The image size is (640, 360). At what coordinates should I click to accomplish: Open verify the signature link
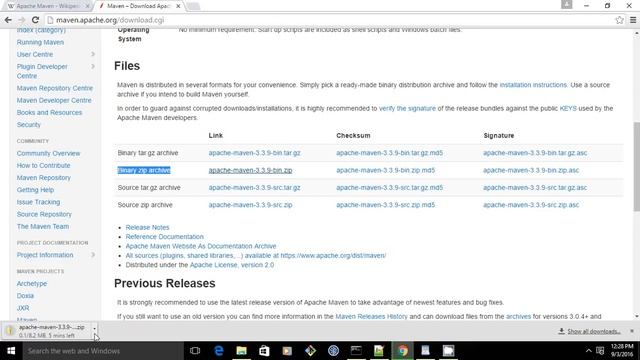pyautogui.click(x=407, y=109)
